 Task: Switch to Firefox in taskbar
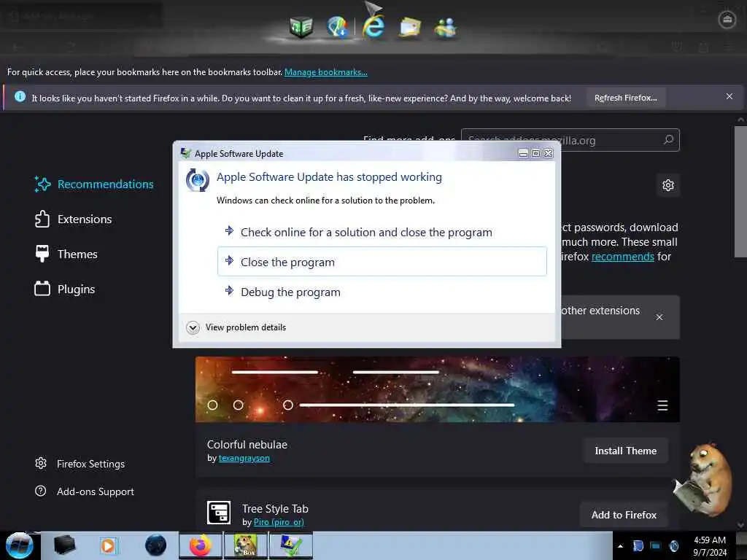pyautogui.click(x=201, y=545)
